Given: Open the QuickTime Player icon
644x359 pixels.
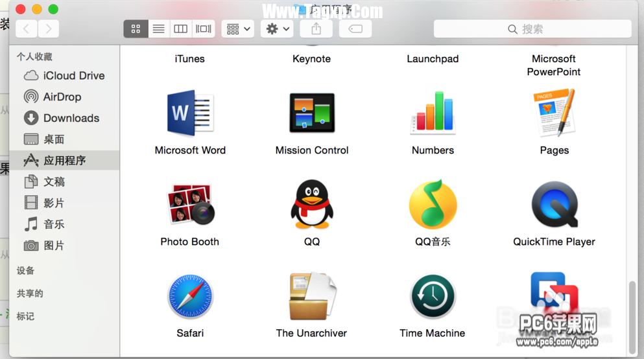Looking at the screenshot, I should tap(555, 204).
